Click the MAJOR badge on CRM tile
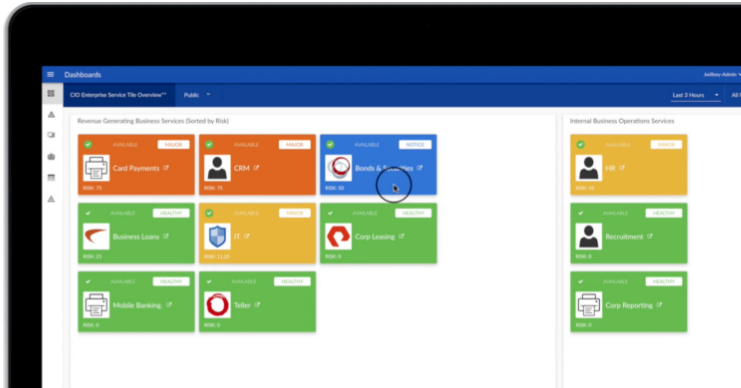 pyautogui.click(x=294, y=145)
